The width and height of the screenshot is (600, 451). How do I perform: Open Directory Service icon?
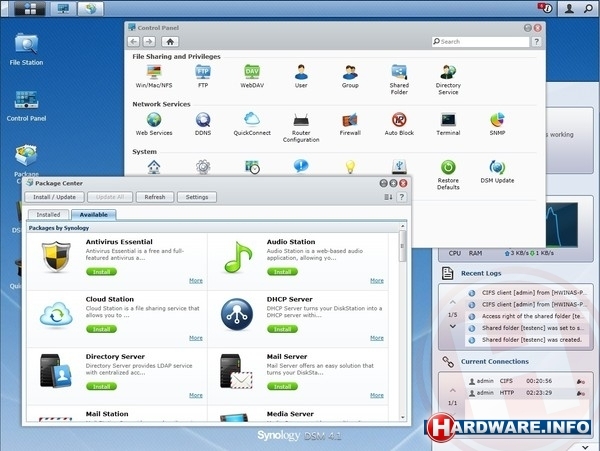(448, 80)
